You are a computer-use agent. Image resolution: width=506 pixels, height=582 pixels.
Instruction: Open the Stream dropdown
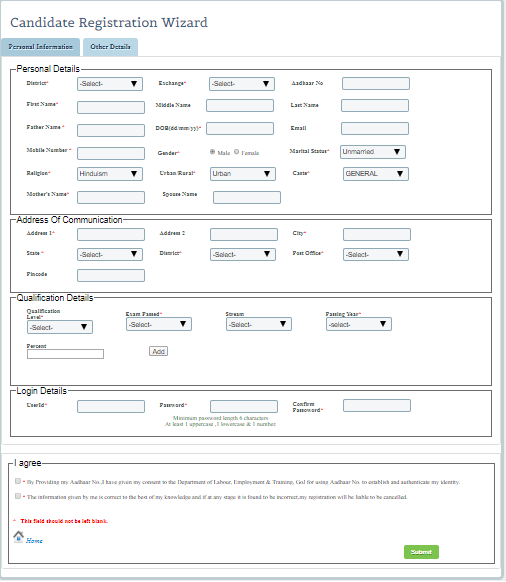click(259, 324)
